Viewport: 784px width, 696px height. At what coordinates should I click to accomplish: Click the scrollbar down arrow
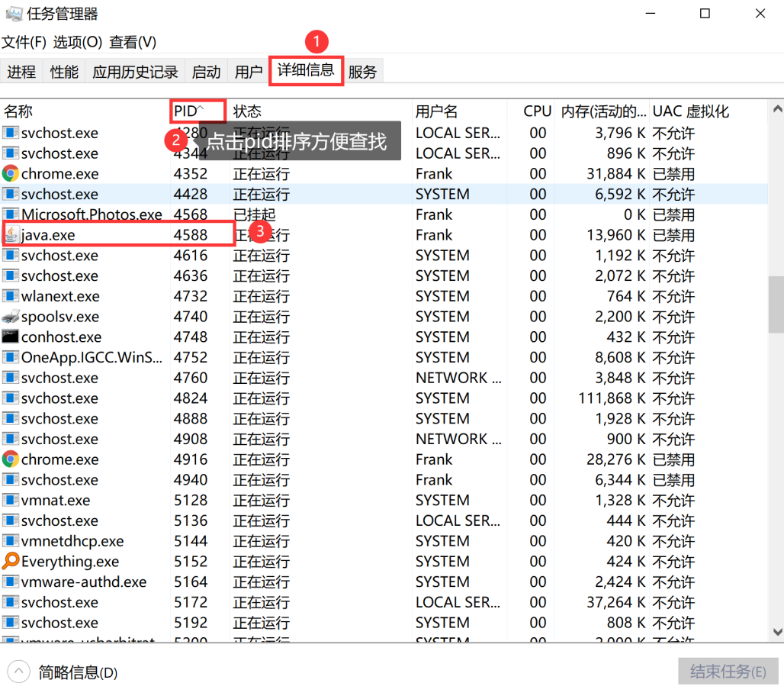[777, 631]
